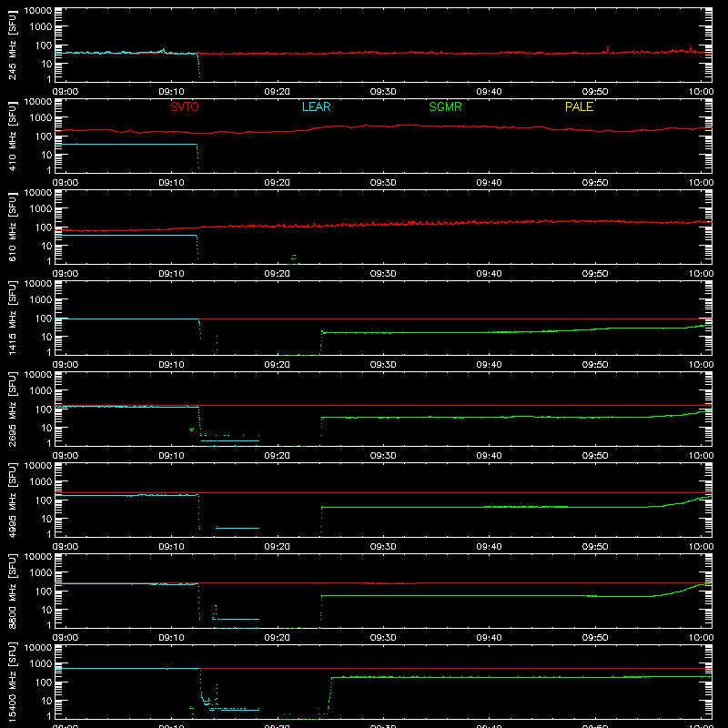This screenshot has width=728, height=728.
Task: Select the 1415 MHz [SFU] axis title
Action: coord(12,318)
